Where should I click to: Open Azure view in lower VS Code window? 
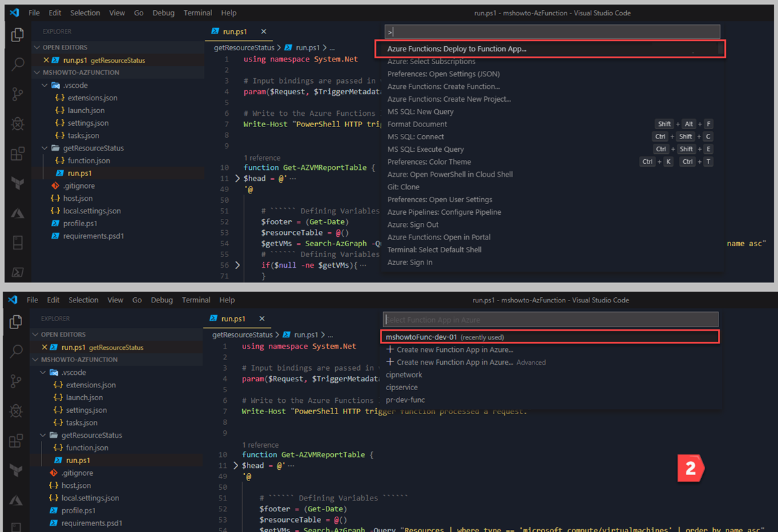(16, 501)
